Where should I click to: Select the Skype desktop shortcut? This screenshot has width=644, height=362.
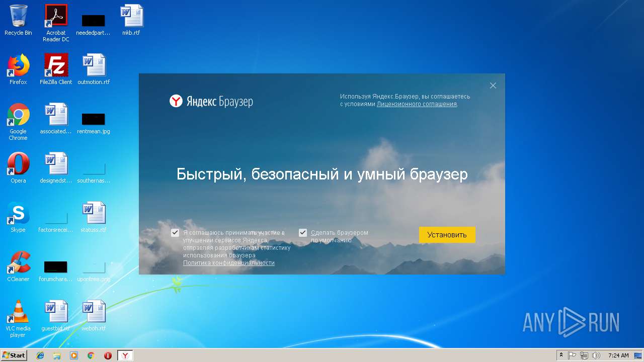point(18,217)
